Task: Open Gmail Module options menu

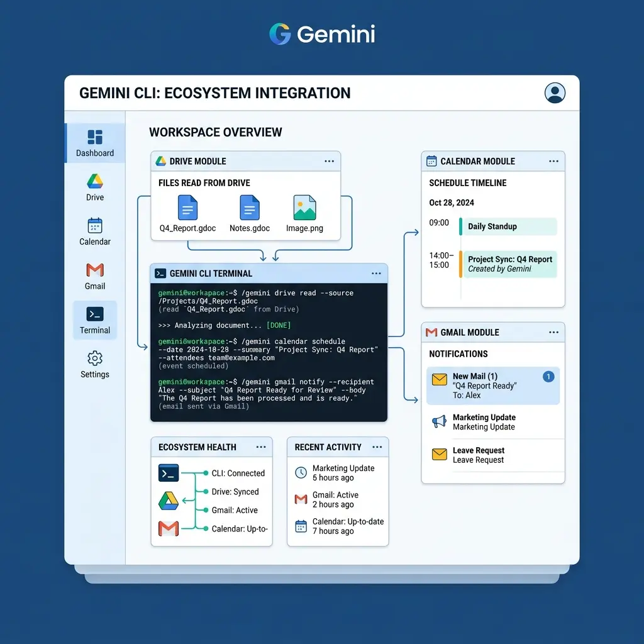Action: [x=553, y=332]
